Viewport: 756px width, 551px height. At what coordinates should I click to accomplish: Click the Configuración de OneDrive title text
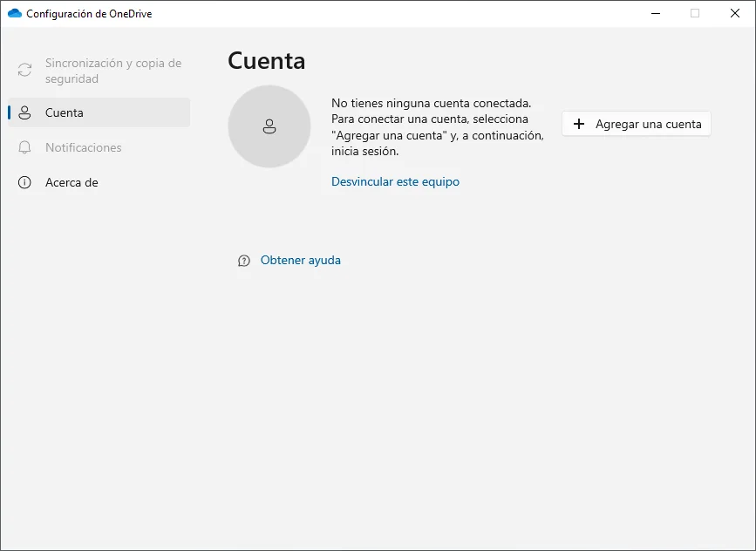(x=91, y=13)
